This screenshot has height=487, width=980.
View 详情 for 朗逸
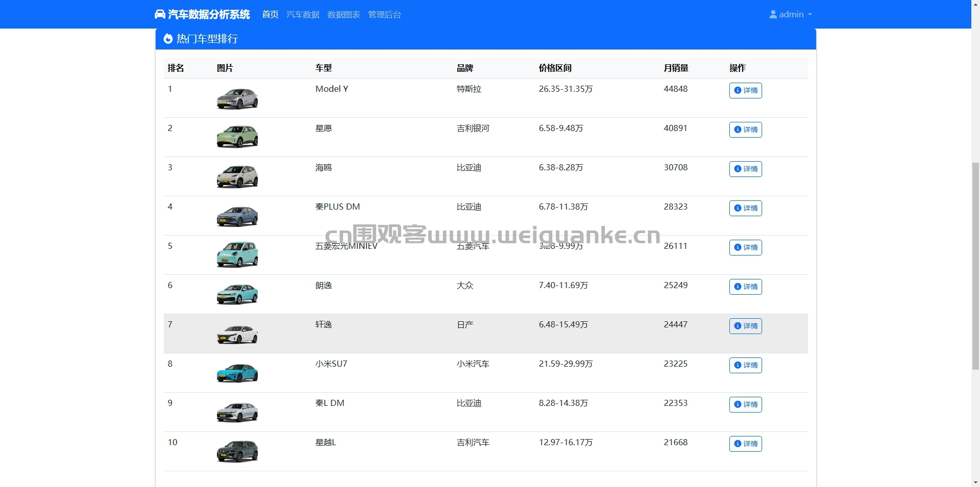point(745,287)
